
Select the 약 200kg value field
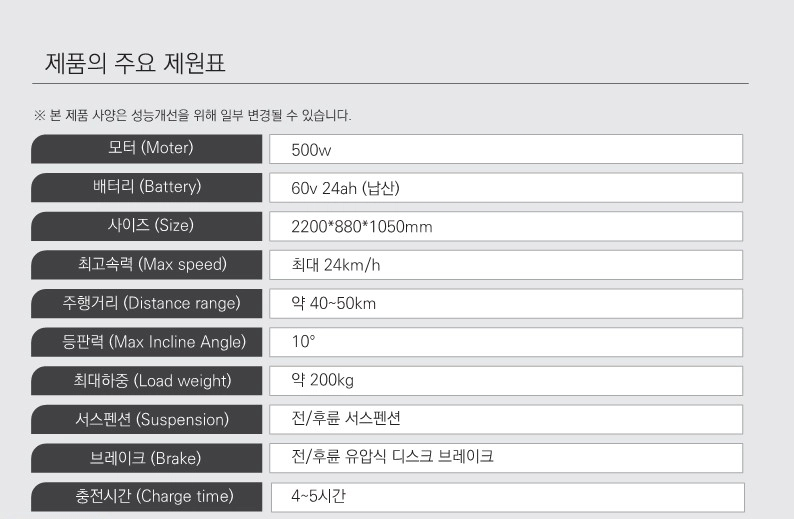[506, 381]
